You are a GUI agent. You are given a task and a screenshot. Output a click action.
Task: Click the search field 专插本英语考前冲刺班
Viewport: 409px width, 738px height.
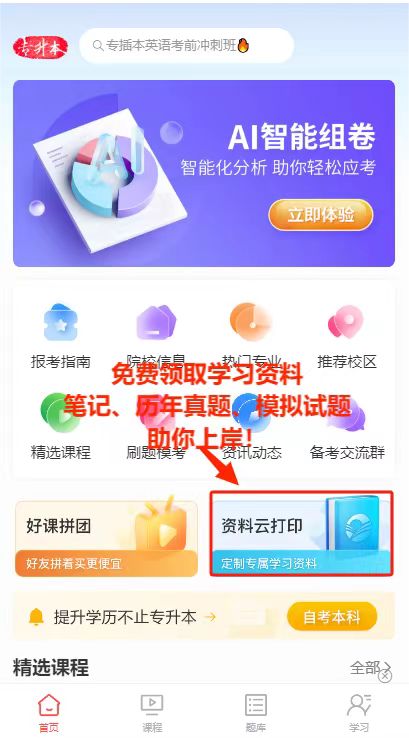coord(187,46)
